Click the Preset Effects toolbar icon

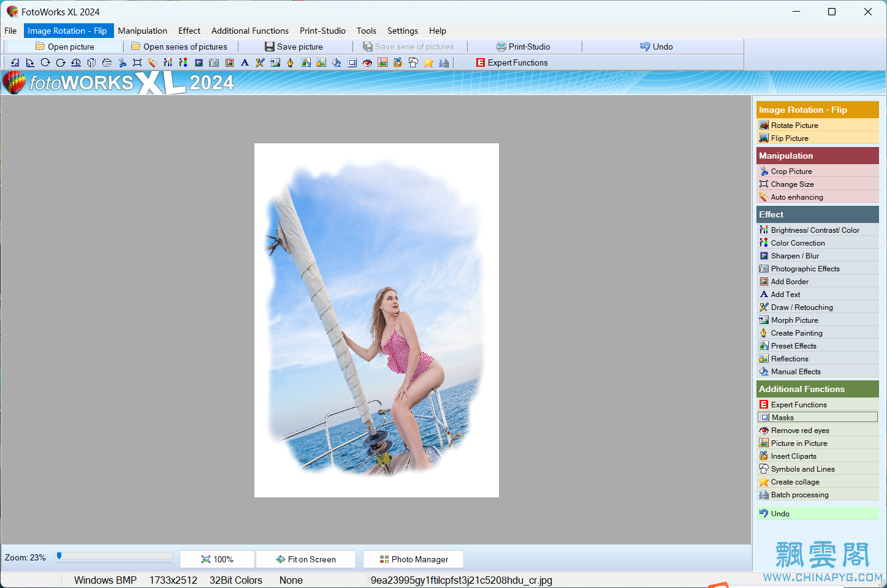coord(306,62)
